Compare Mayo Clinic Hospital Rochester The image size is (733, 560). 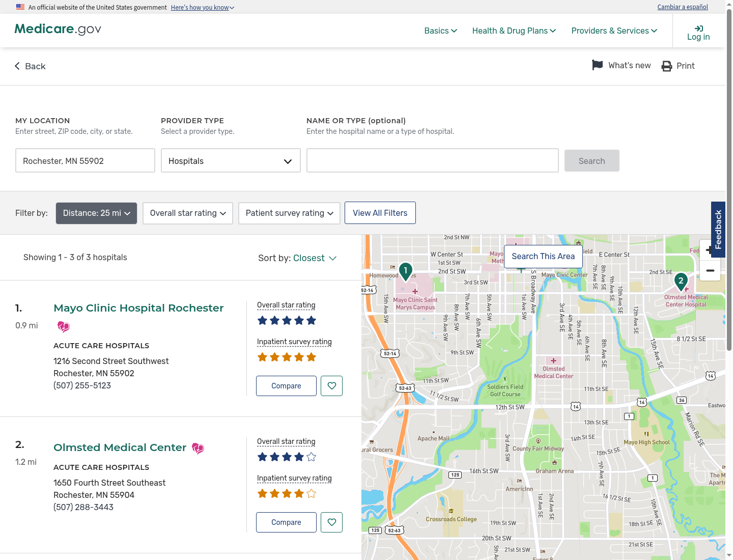[x=286, y=386]
